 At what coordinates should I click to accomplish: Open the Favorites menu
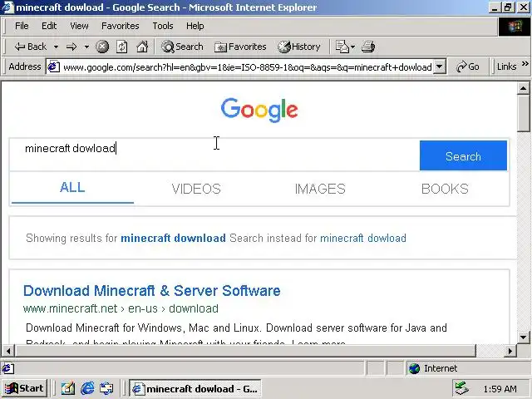pos(120,26)
